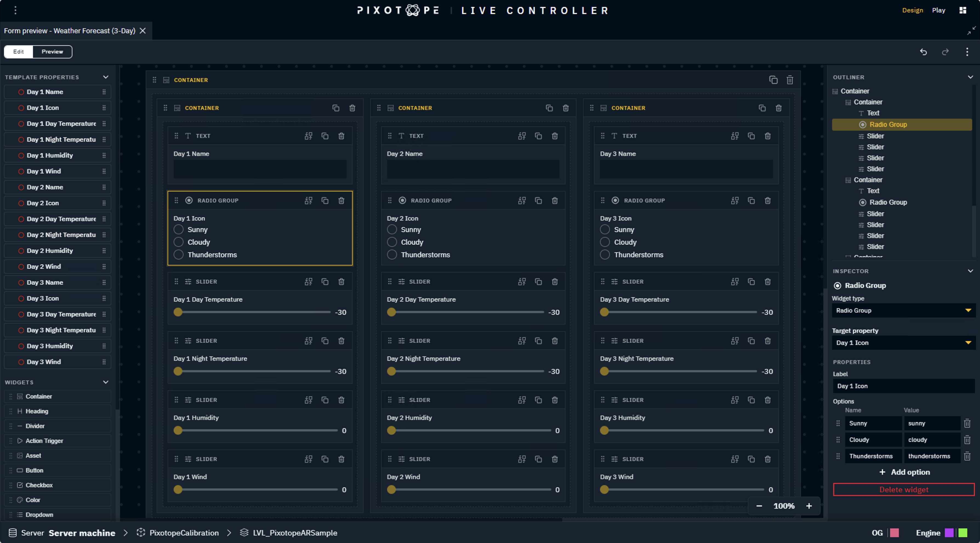Click the Day 2 Humidity slider handle
The image size is (980, 543).
pos(391,431)
